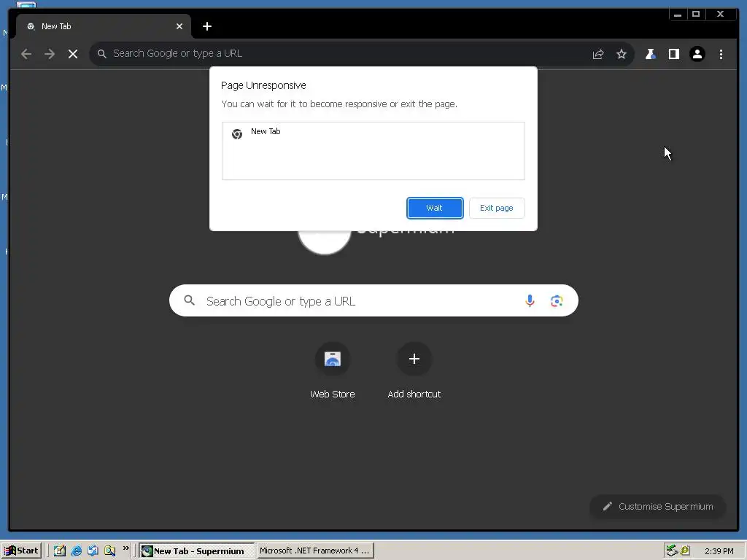Expand quick launch overflow chevron
This screenshot has height=560, width=747.
point(125,548)
